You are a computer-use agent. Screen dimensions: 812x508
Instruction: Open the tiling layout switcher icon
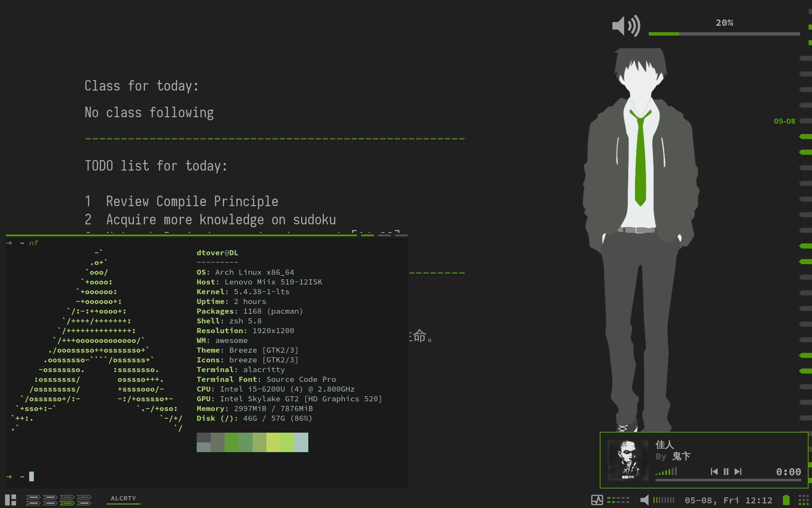11,500
